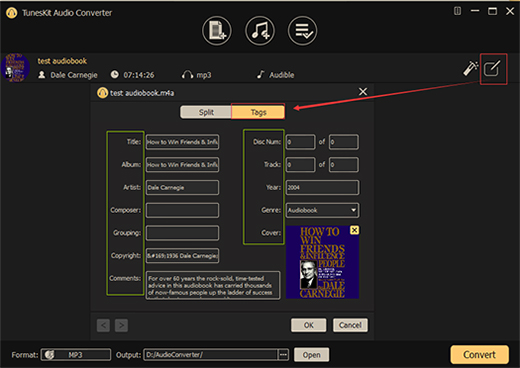
Task: Click the Disc Num total field
Action: pos(344,142)
